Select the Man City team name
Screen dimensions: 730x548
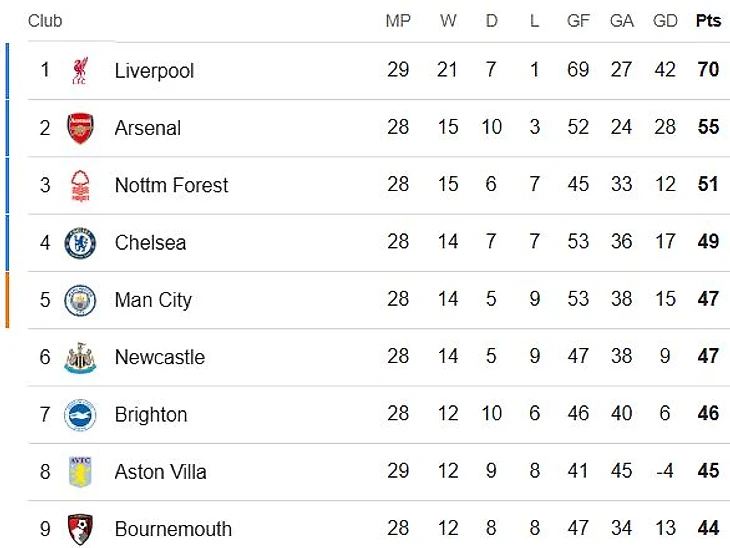click(x=153, y=300)
